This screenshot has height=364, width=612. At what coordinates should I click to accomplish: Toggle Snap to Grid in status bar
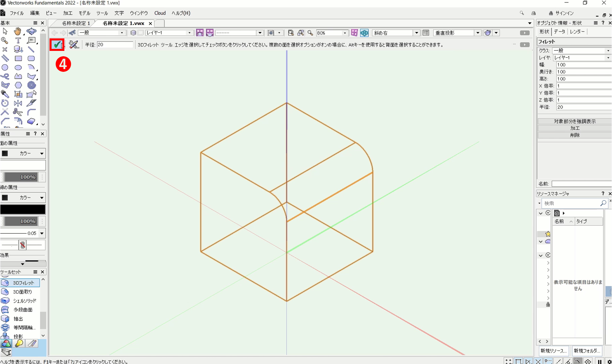509,361
